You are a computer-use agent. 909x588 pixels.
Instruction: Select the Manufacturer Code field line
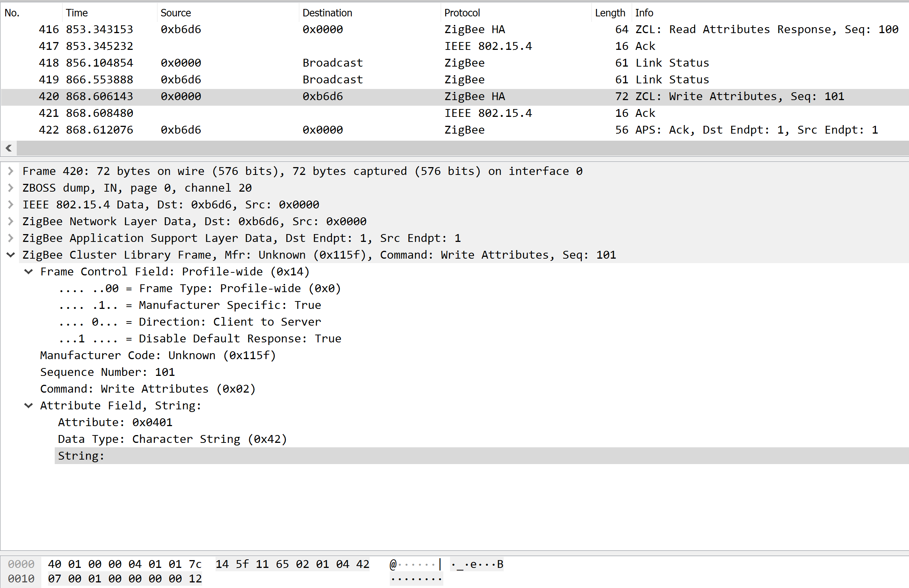[158, 355]
